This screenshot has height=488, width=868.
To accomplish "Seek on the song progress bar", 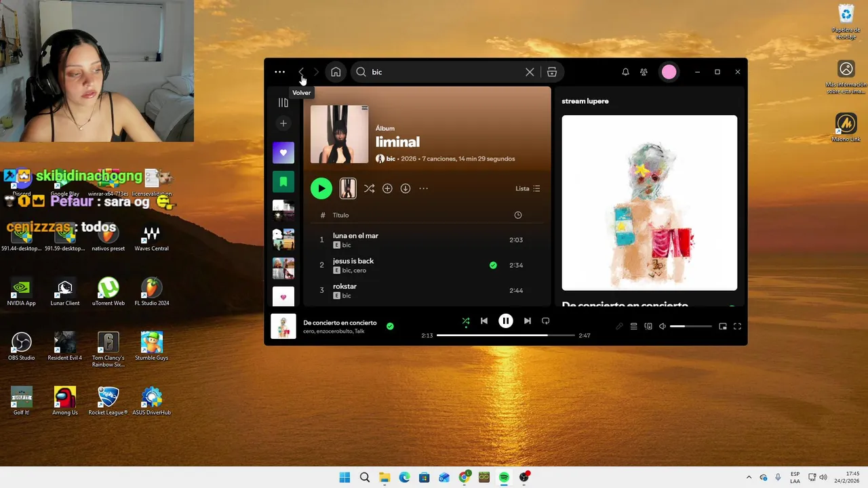I will click(x=506, y=335).
